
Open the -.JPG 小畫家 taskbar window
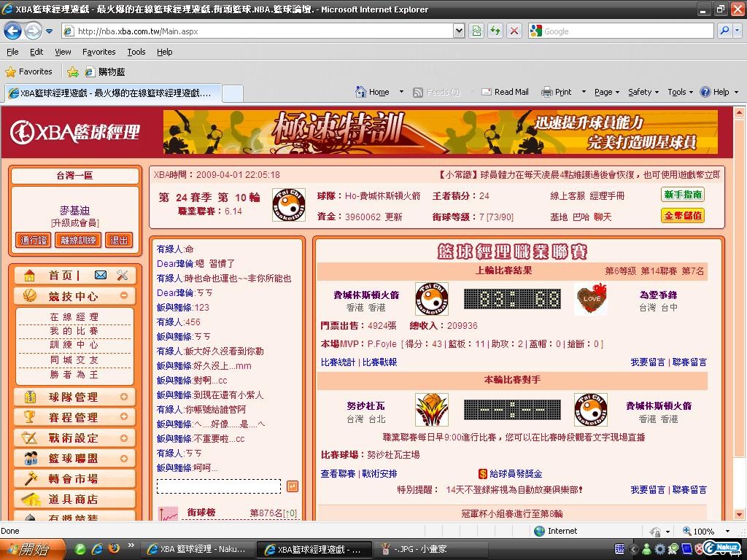coord(431,549)
